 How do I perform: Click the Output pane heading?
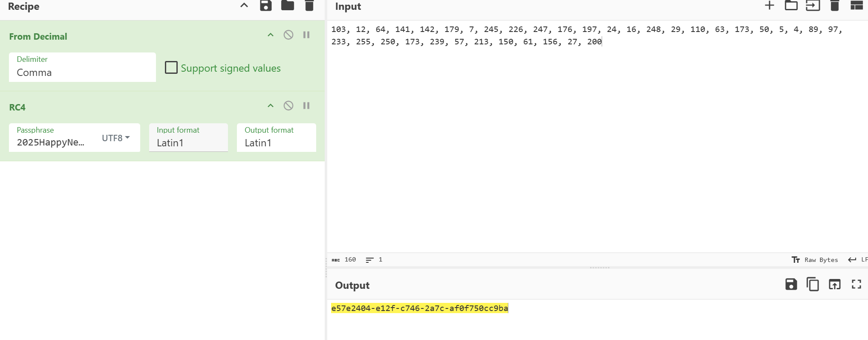coord(352,285)
